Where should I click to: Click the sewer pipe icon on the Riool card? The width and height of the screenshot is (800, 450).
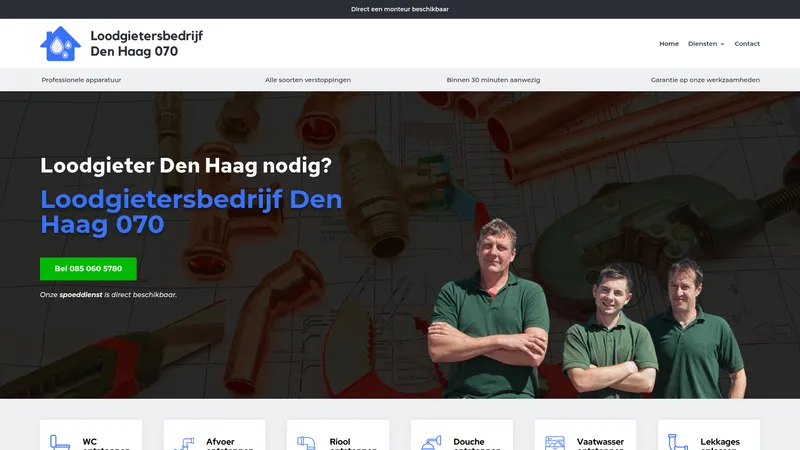(307, 443)
